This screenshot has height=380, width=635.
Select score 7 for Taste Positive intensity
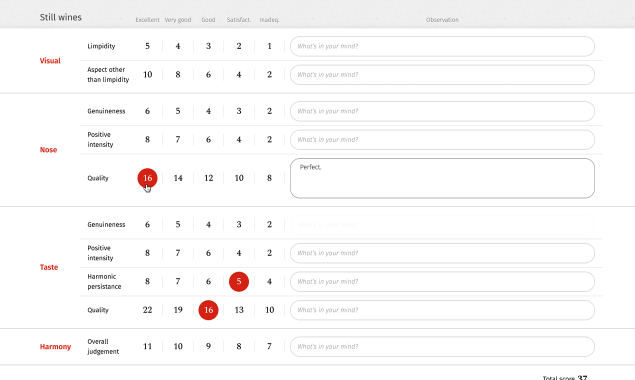pos(178,253)
